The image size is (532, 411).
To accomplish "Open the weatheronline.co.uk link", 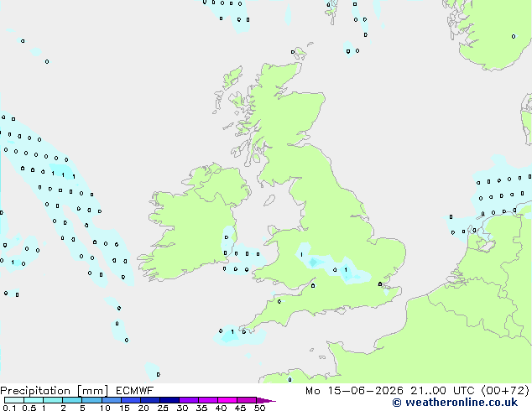I will coord(455,403).
